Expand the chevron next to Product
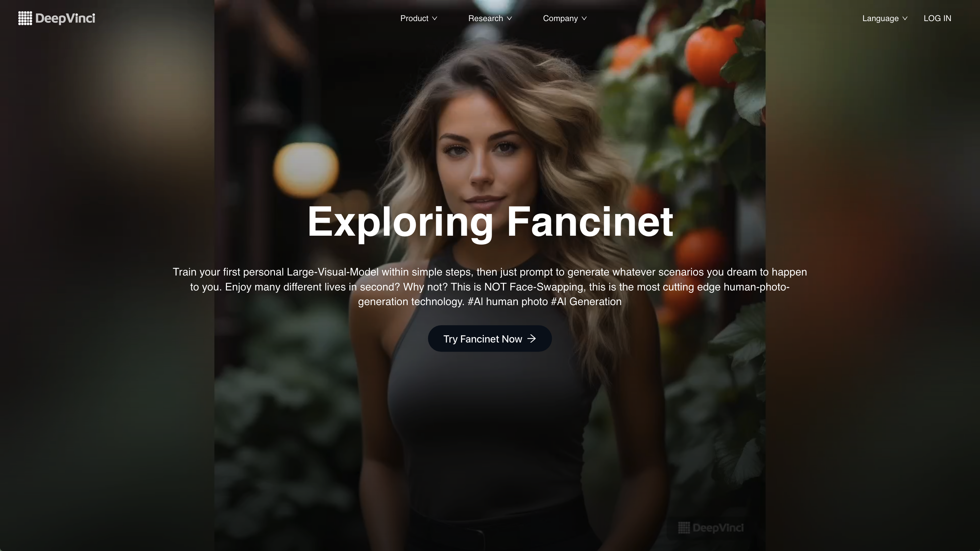 pos(435,19)
